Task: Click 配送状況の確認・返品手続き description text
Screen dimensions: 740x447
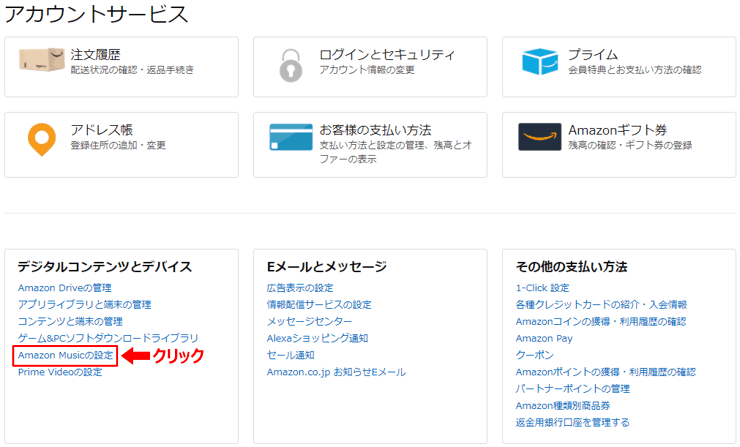Action: click(132, 70)
